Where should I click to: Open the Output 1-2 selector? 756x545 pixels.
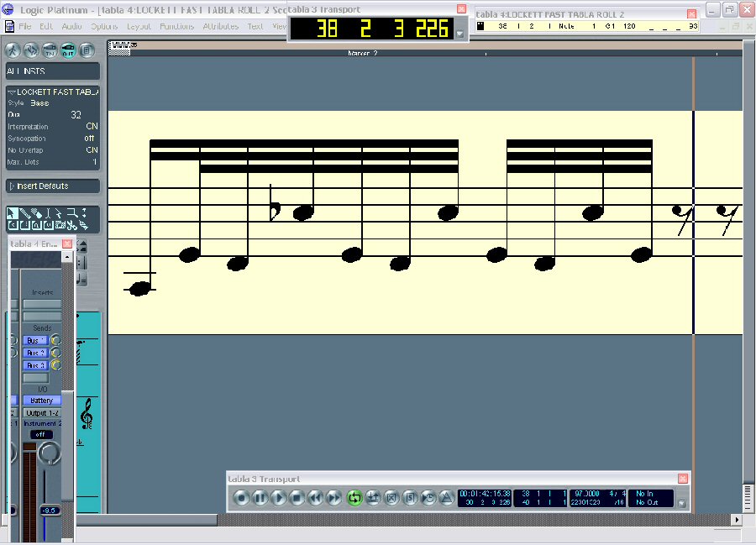pos(42,412)
